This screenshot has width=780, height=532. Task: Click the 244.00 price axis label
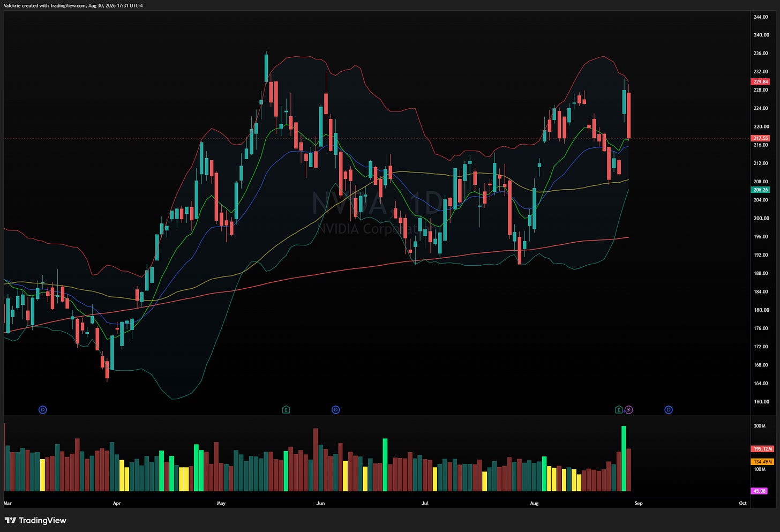[761, 17]
